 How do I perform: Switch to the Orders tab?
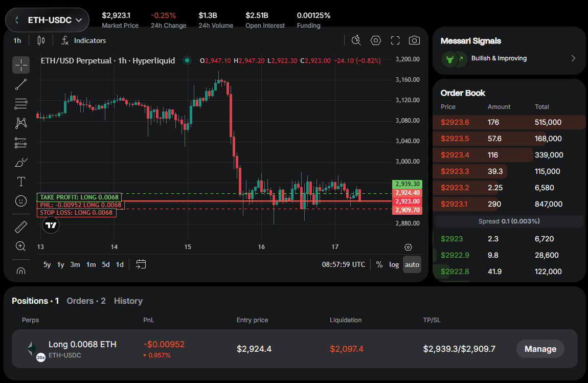[x=86, y=301]
